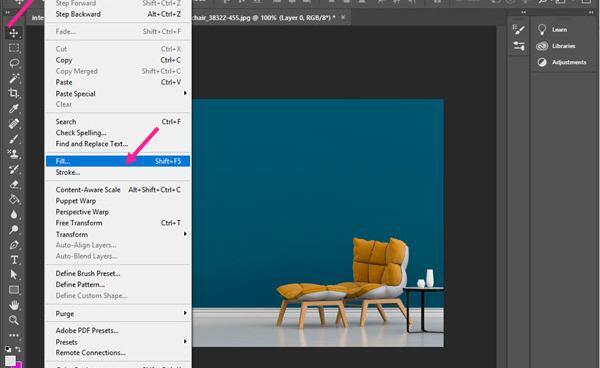Select the Crop tool

click(x=14, y=93)
